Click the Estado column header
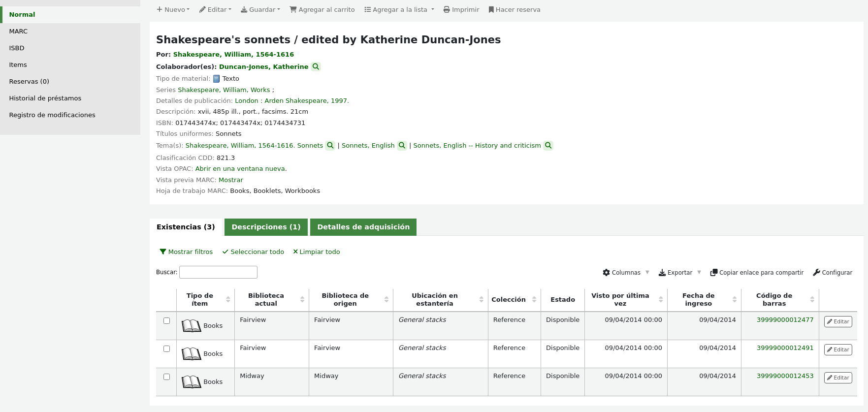 pyautogui.click(x=563, y=299)
